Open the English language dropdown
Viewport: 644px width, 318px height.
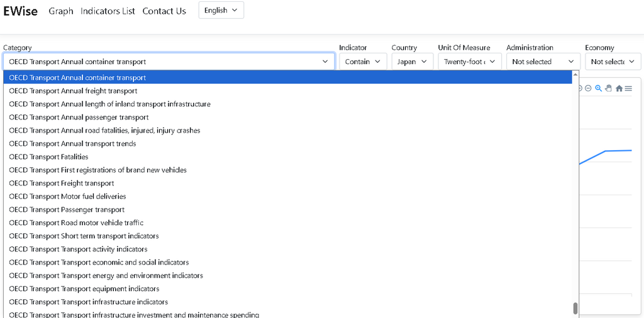coord(221,10)
